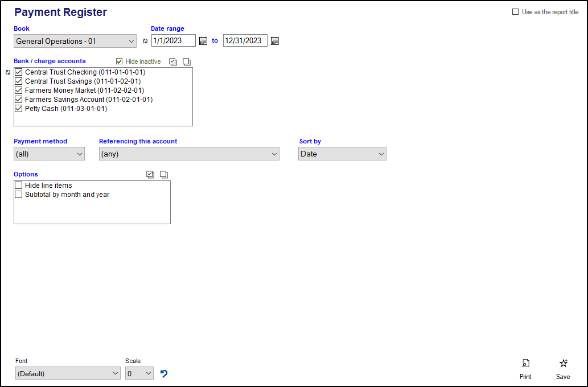Viewport: 588px width, 387px height.
Task: Refresh the bank accounts list
Action: click(8, 72)
